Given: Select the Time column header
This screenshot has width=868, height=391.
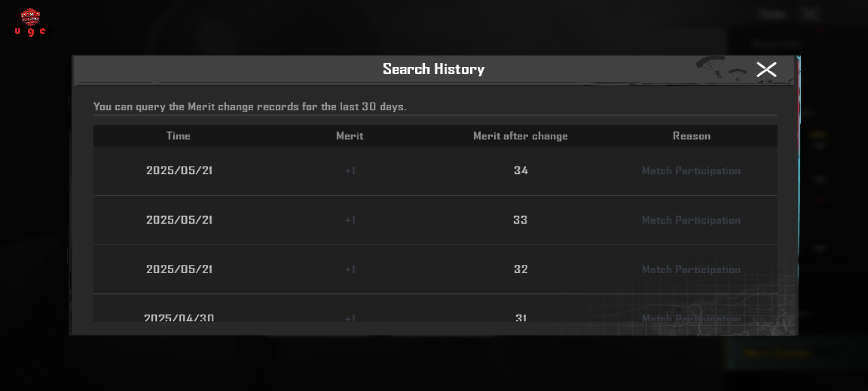Looking at the screenshot, I should 178,136.
